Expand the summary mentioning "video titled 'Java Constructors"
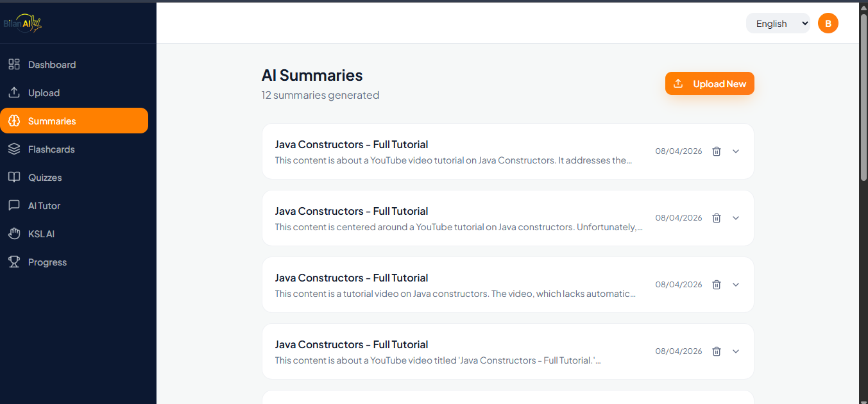The width and height of the screenshot is (868, 404). [x=736, y=351]
